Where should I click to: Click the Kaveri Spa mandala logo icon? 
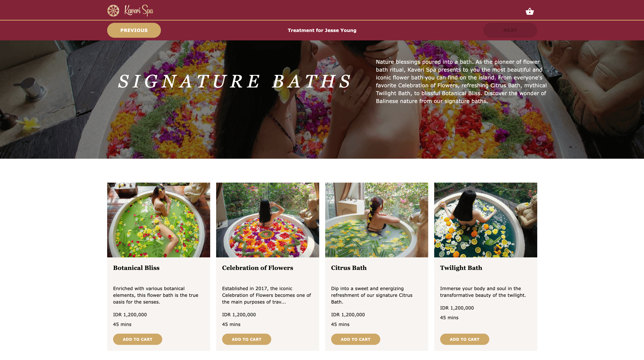pos(113,10)
